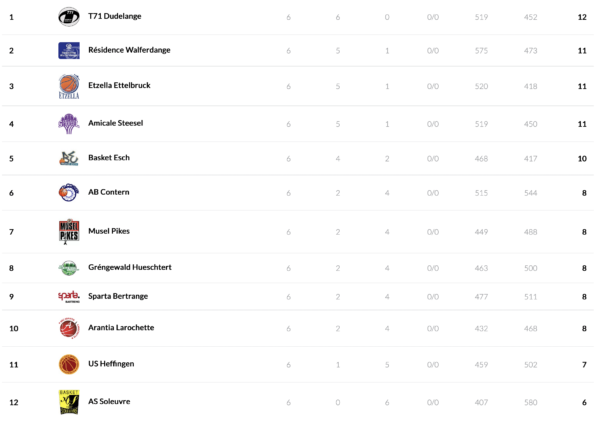This screenshot has height=421, width=600.
Task: Click the Arantia Larochette team logo
Action: click(68, 328)
